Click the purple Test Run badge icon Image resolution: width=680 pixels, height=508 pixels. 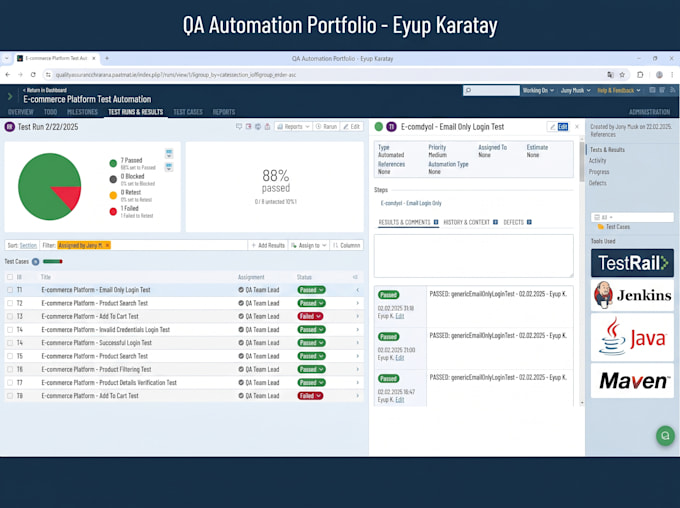pyautogui.click(x=10, y=127)
